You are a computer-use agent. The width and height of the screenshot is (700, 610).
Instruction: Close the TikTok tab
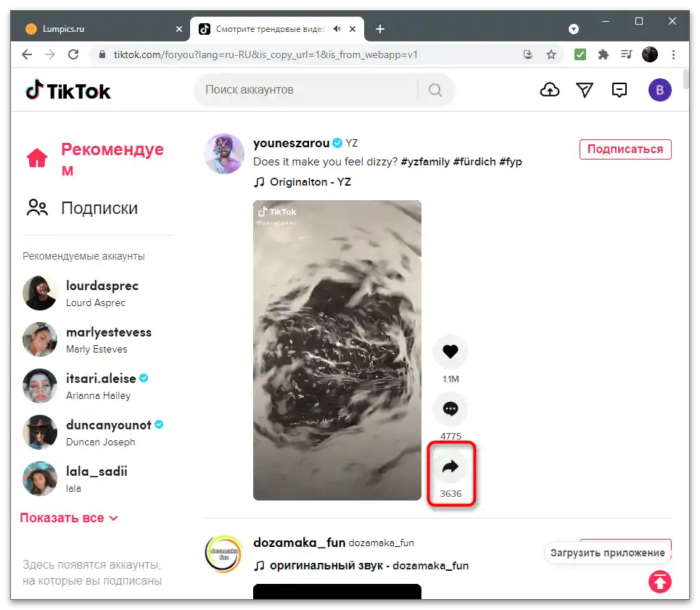[353, 29]
